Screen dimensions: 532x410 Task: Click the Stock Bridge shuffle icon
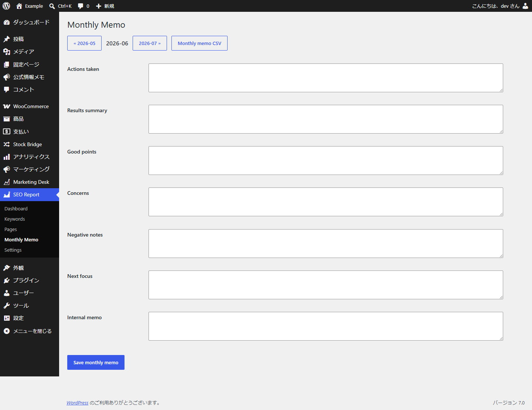point(7,144)
